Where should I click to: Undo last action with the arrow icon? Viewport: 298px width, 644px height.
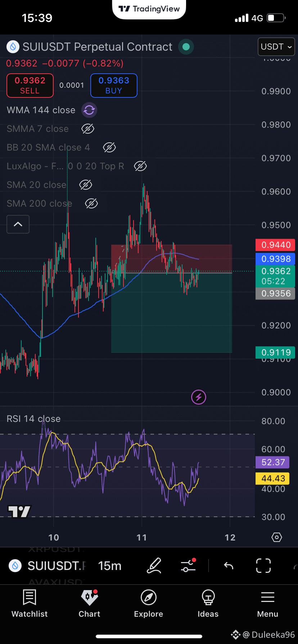[229, 566]
